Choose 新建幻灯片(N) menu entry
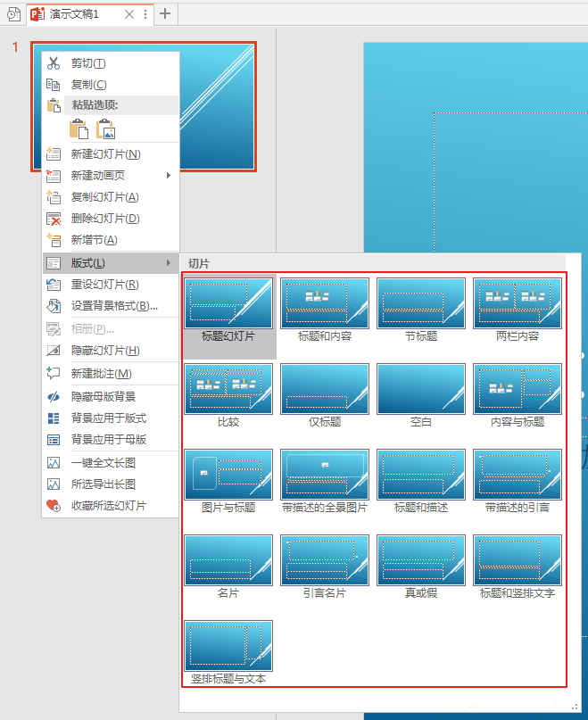This screenshot has width=588, height=720. coord(111,153)
